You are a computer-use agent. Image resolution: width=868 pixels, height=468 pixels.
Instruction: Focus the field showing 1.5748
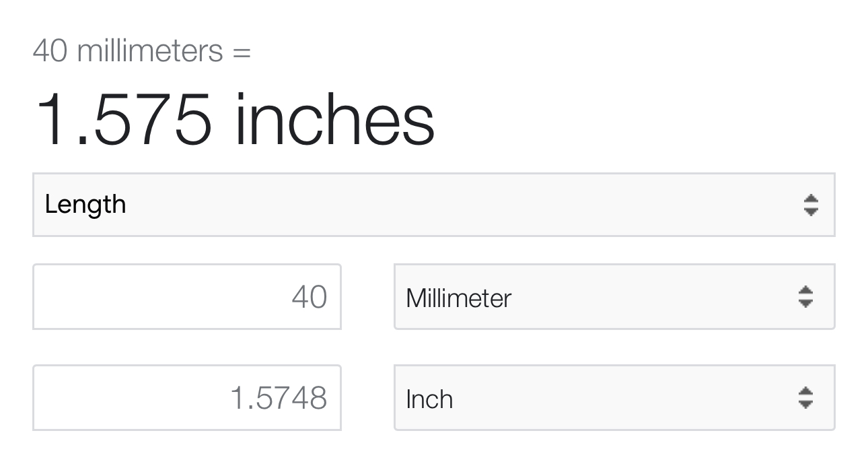(187, 398)
